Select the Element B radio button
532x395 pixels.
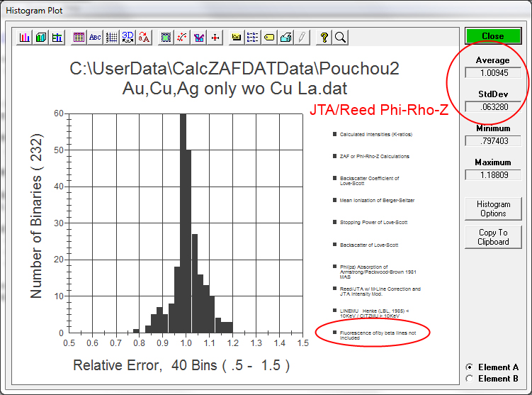pyautogui.click(x=470, y=379)
